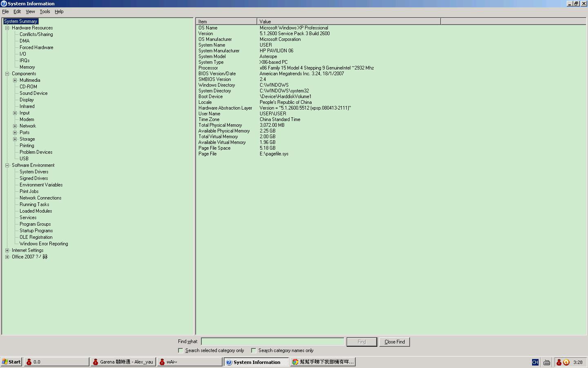Click the Value column header
Image resolution: width=588 pixels, height=368 pixels.
349,21
